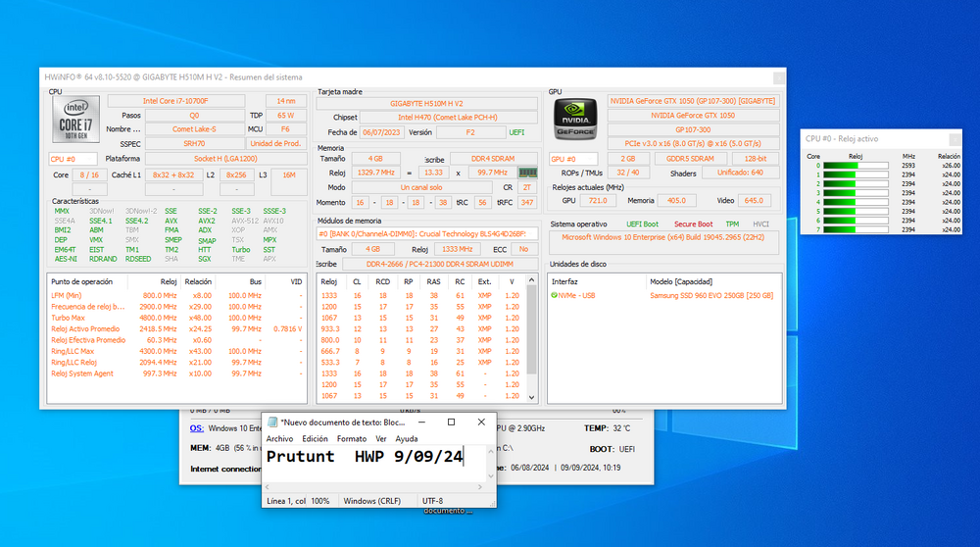Click the OS: link in background window
The height and width of the screenshot is (547, 980).
click(x=196, y=428)
